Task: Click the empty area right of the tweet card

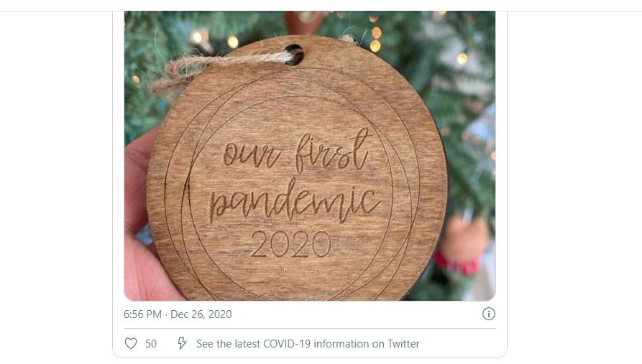Action: click(x=573, y=184)
